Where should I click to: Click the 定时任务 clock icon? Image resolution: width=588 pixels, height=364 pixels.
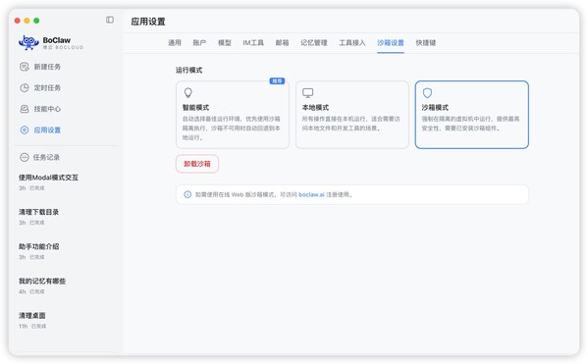(25, 87)
